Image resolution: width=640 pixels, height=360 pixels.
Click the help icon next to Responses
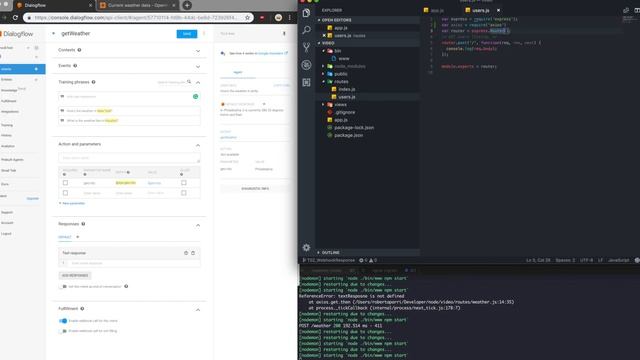[x=83, y=224]
